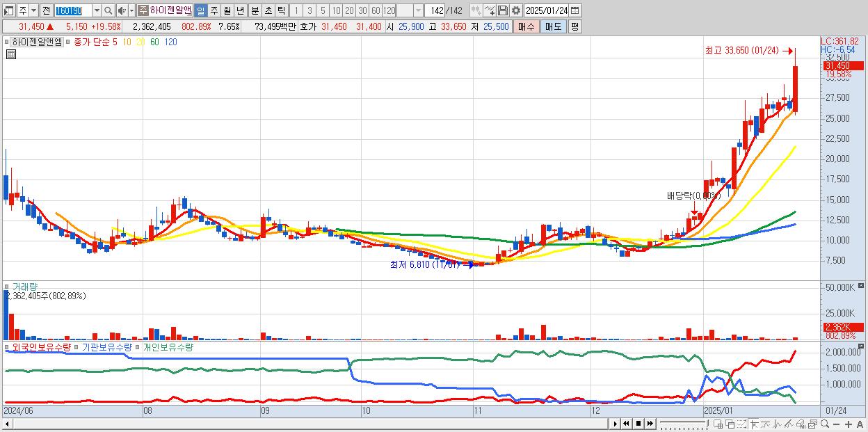Image resolution: width=868 pixels, height=432 pixels.
Task: Switch to the monthly 월 period tab
Action: point(227,11)
